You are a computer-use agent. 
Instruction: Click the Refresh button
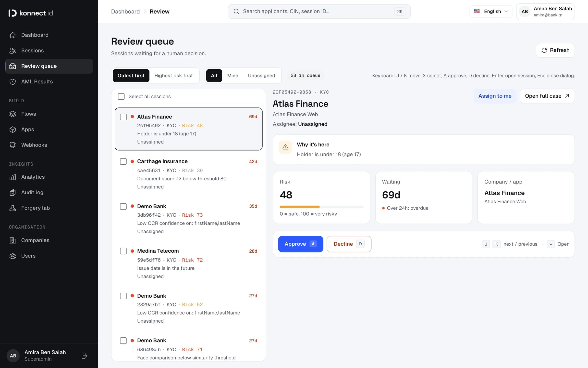(555, 50)
